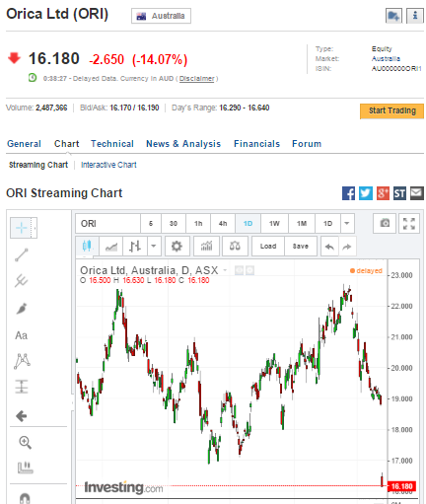The image size is (426, 504).
Task: Activate the zoom-in magnifier tool
Action: pyautogui.click(x=26, y=443)
